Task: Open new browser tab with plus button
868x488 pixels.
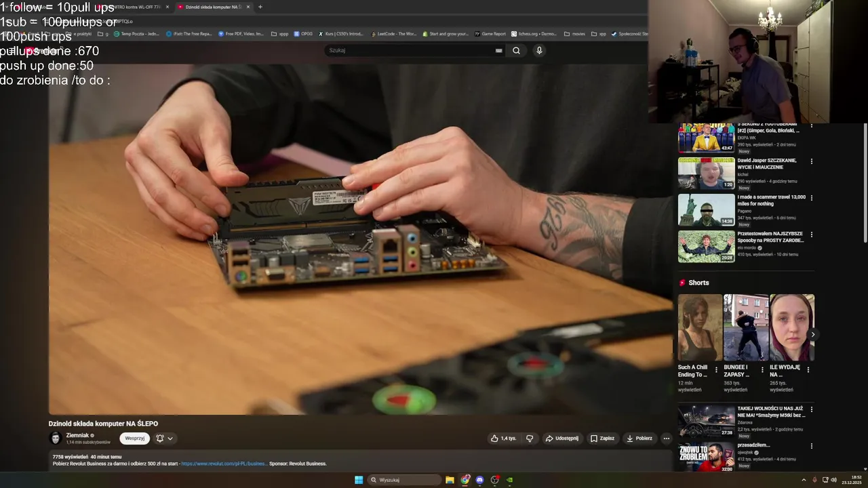Action: pyautogui.click(x=260, y=7)
